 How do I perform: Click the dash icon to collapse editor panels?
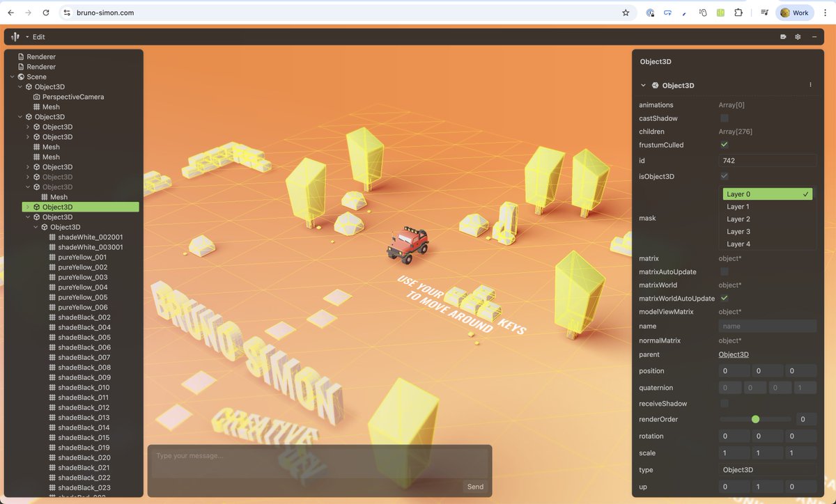tap(814, 37)
